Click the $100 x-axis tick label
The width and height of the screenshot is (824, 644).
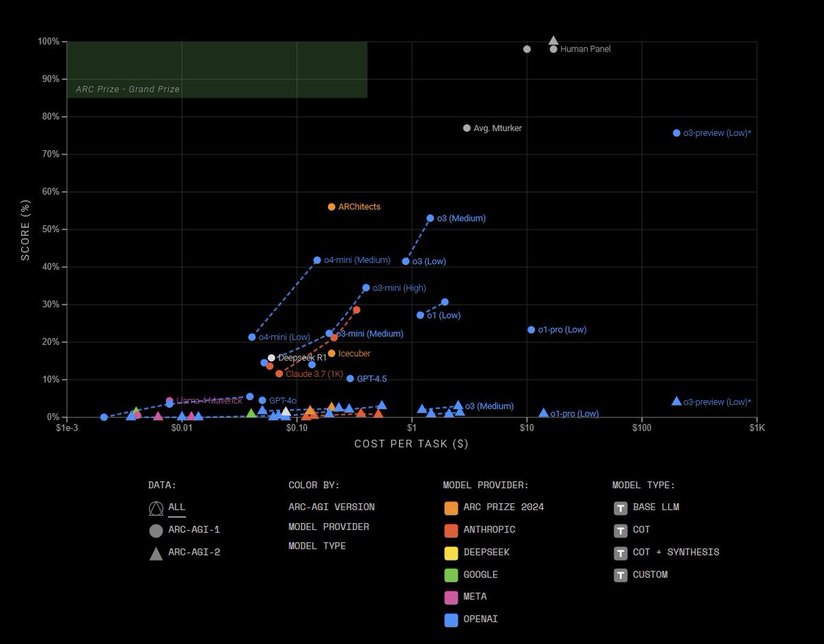point(641,428)
